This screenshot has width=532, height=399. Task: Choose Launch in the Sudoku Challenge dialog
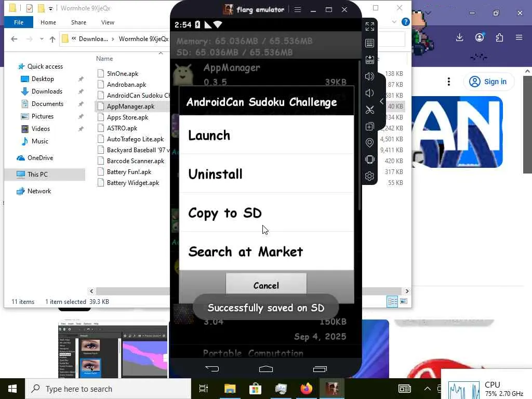[x=267, y=135]
